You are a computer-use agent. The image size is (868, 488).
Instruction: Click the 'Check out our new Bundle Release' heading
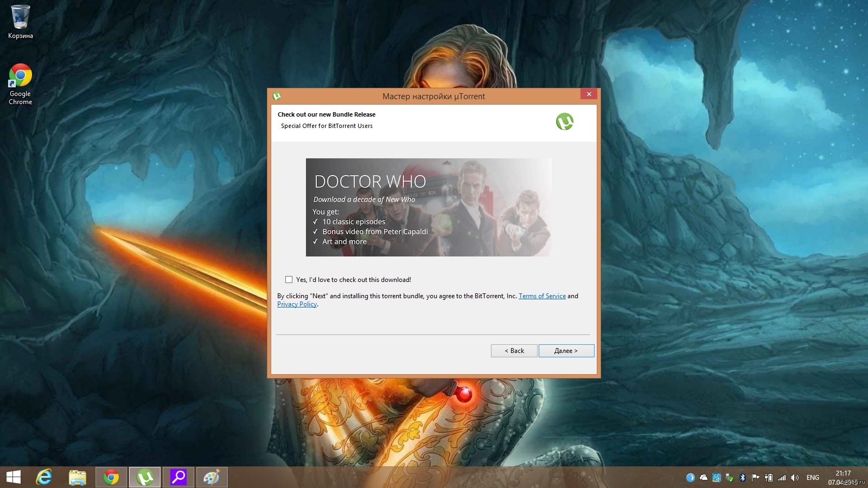click(327, 114)
